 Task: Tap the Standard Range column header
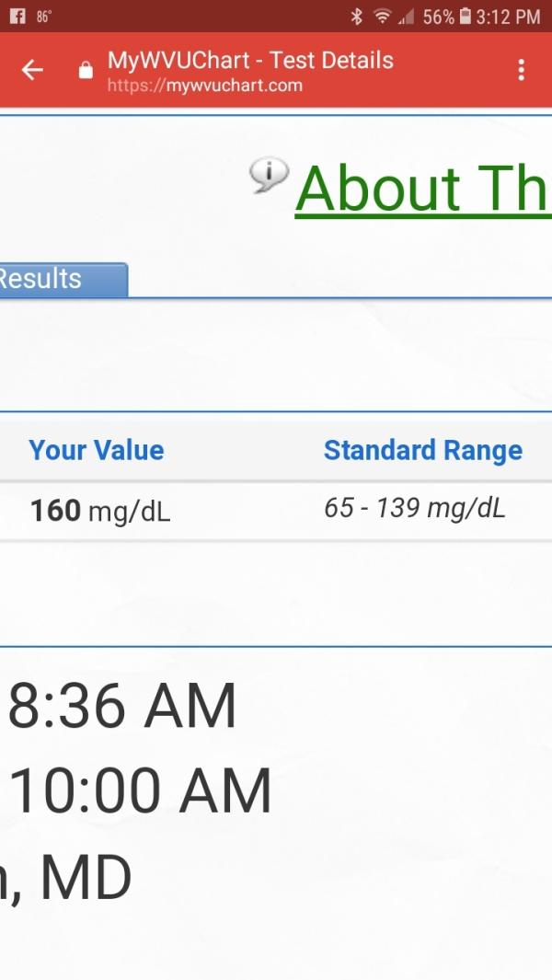coord(423,450)
